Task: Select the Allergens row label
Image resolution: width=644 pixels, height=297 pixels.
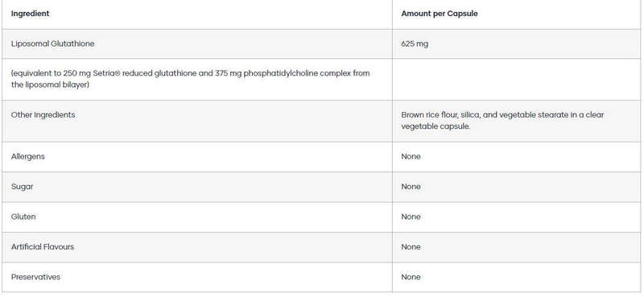Action: tap(28, 156)
